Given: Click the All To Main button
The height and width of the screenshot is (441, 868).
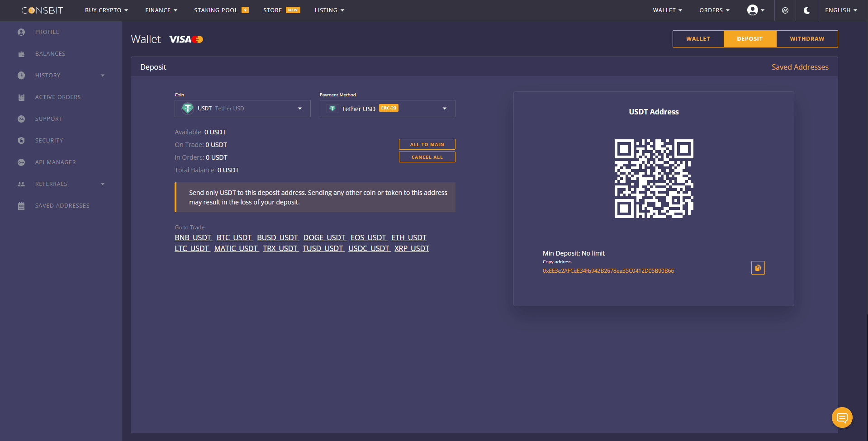Looking at the screenshot, I should (x=427, y=144).
